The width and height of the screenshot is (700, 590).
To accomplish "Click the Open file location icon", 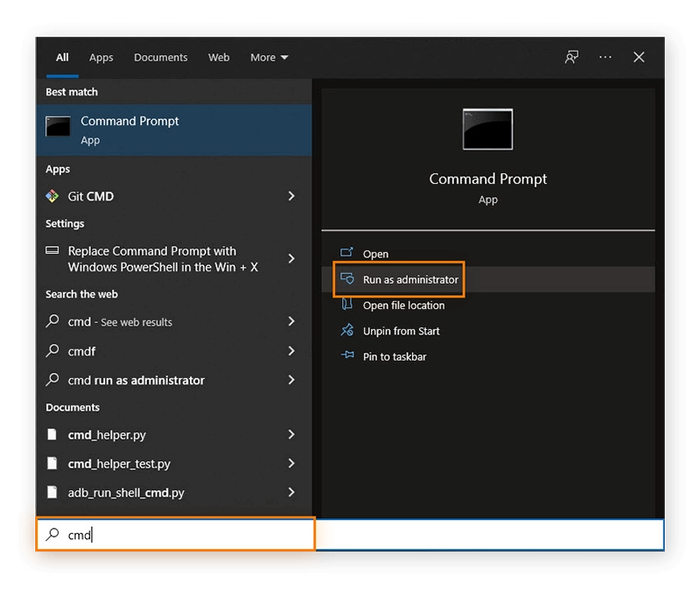I will point(346,305).
